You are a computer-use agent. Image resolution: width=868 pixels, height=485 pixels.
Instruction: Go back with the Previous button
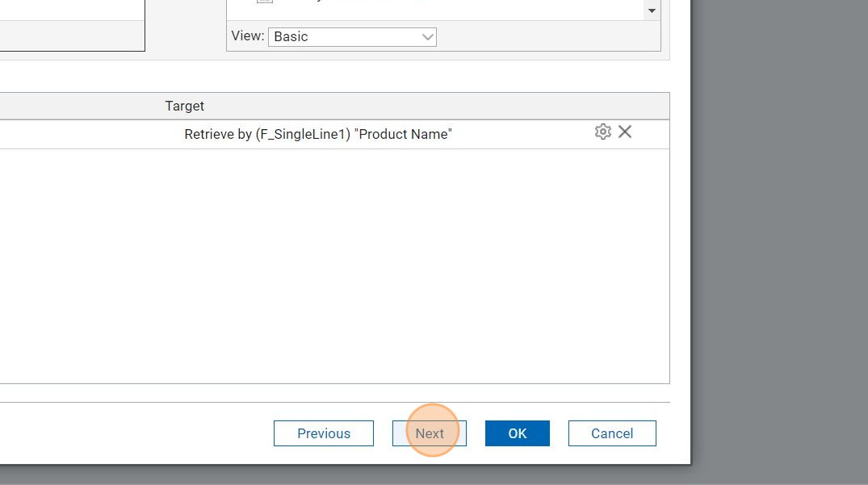pyautogui.click(x=324, y=433)
